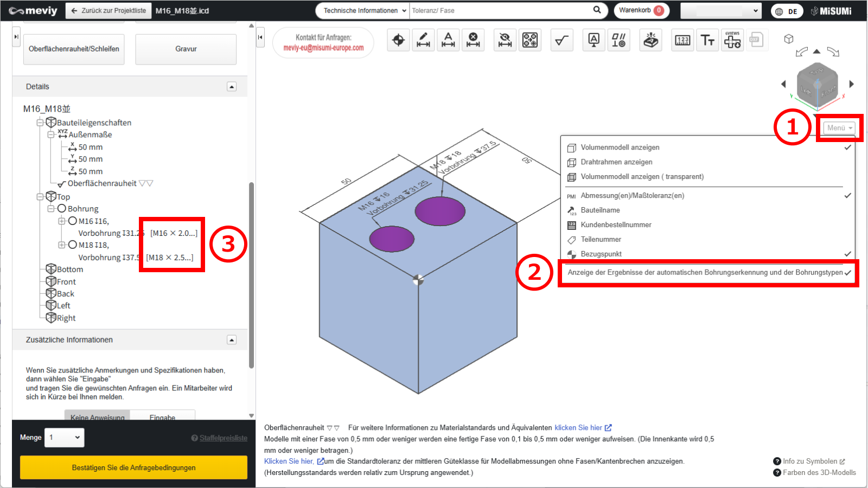Toggle Bezugspunkt display in menu
Viewport: 868px width, 488px height.
(709, 254)
